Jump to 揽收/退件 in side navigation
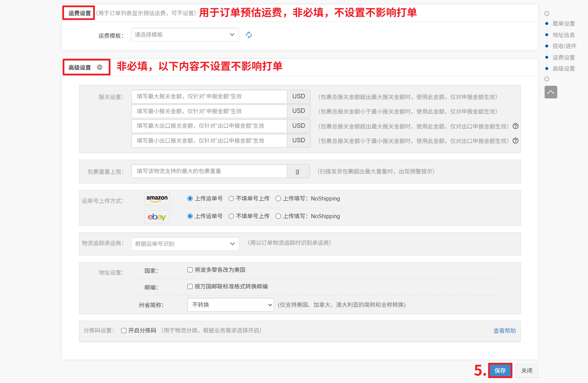The width and height of the screenshot is (588, 383). point(564,46)
